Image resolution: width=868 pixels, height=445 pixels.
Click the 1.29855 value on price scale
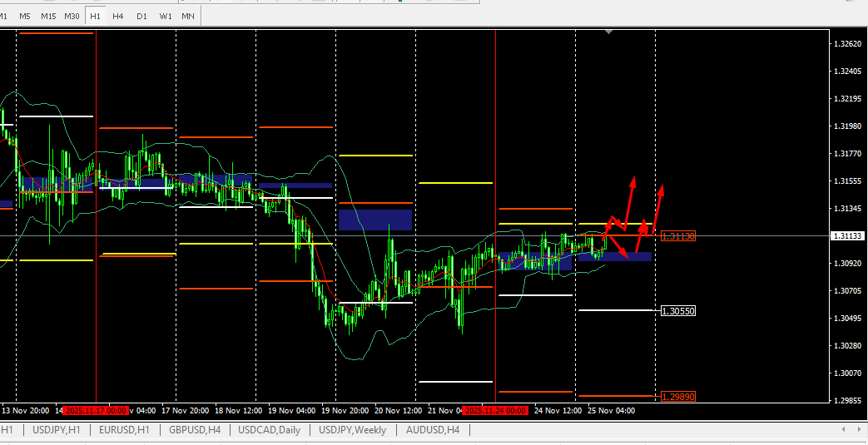[847, 400]
